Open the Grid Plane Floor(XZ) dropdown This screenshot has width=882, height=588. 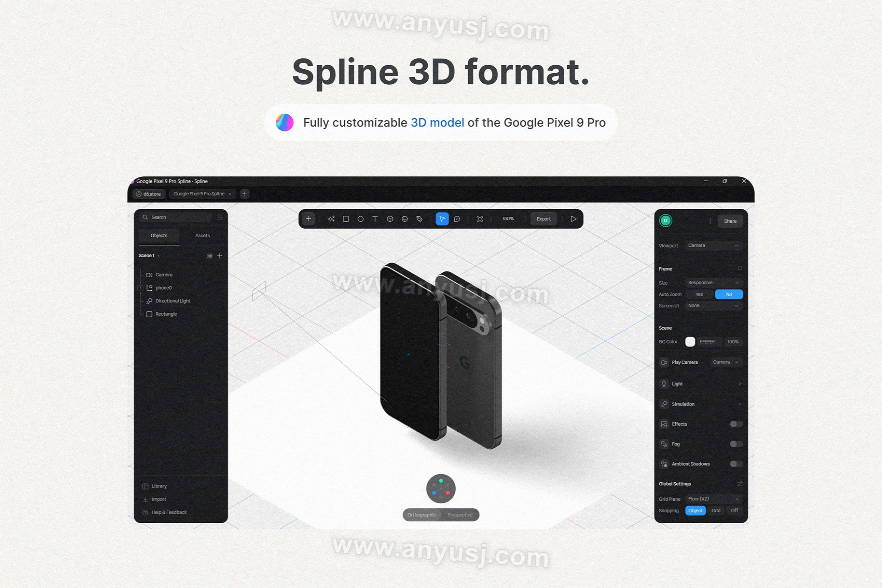pyautogui.click(x=712, y=498)
